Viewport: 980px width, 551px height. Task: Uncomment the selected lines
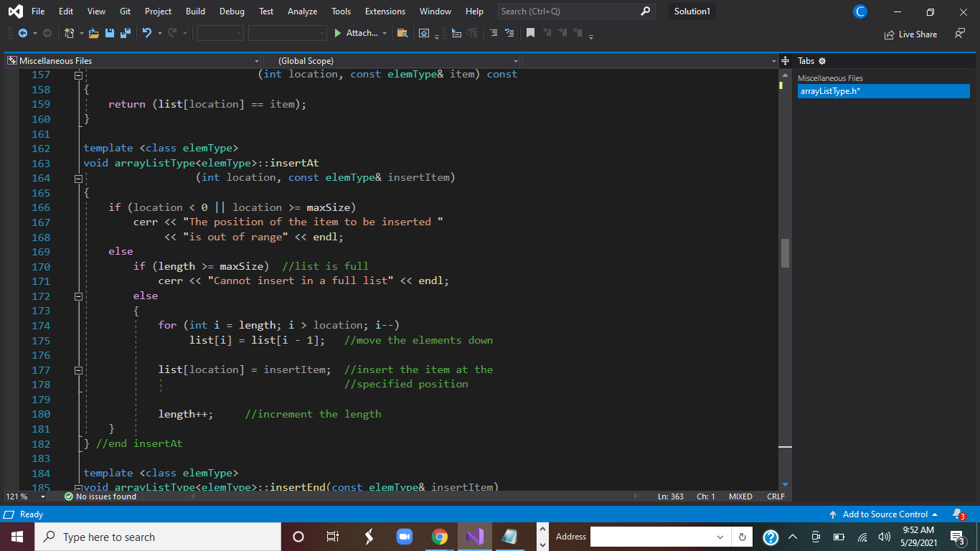click(x=510, y=33)
